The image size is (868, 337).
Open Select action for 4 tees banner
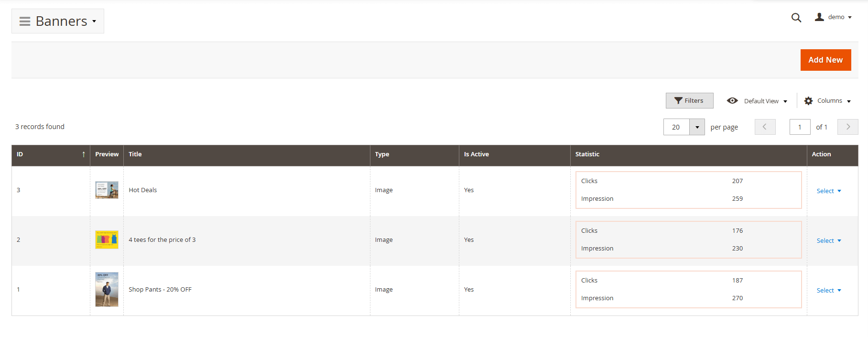coord(828,241)
